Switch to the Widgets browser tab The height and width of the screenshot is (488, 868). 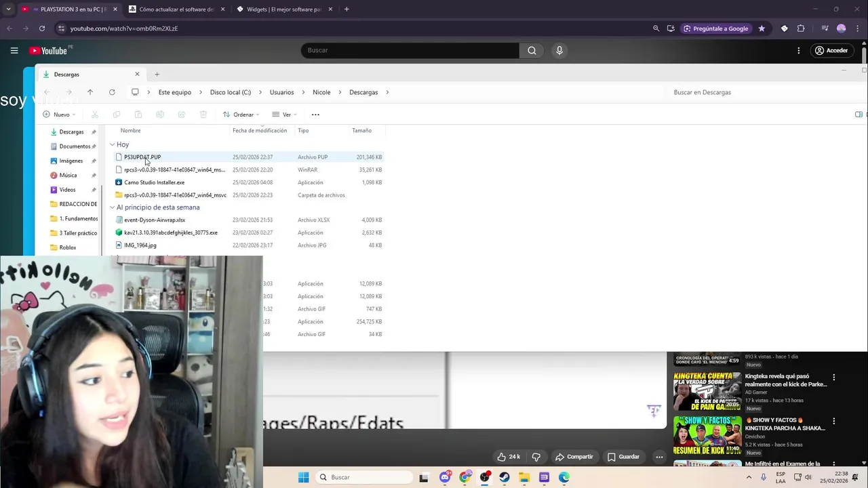pos(285,9)
